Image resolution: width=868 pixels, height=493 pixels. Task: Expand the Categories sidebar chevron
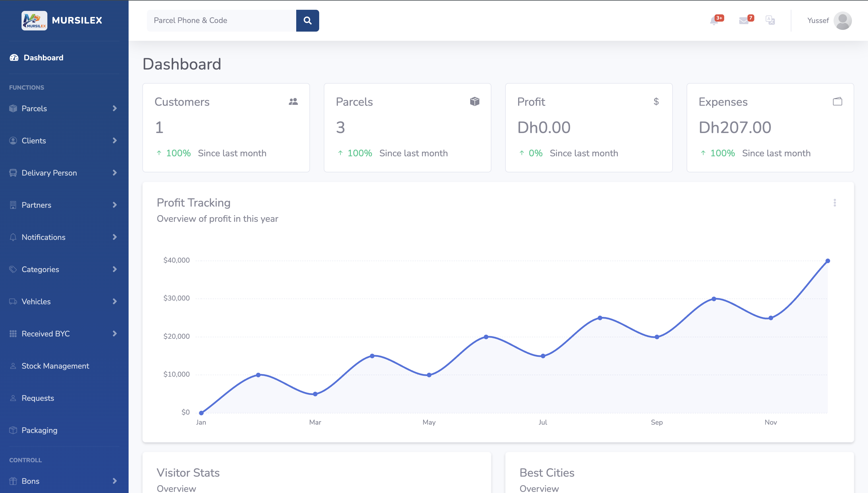coord(115,269)
